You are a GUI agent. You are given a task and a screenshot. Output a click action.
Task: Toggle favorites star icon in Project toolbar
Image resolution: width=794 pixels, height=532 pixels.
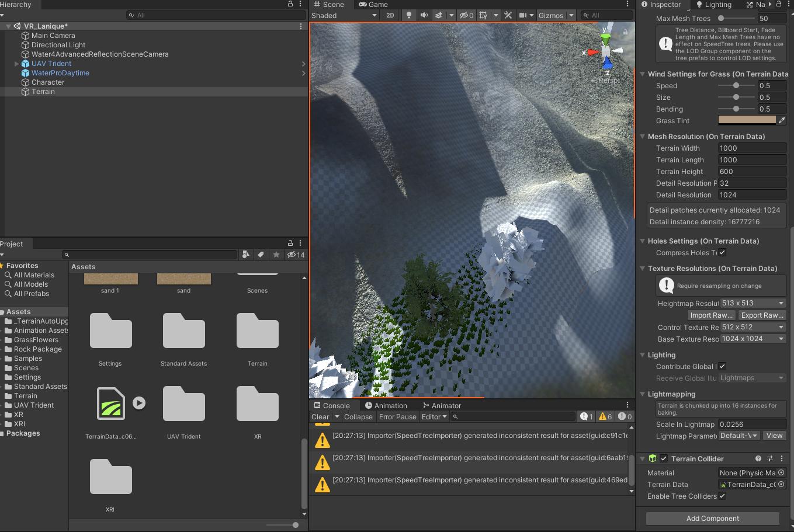click(276, 255)
